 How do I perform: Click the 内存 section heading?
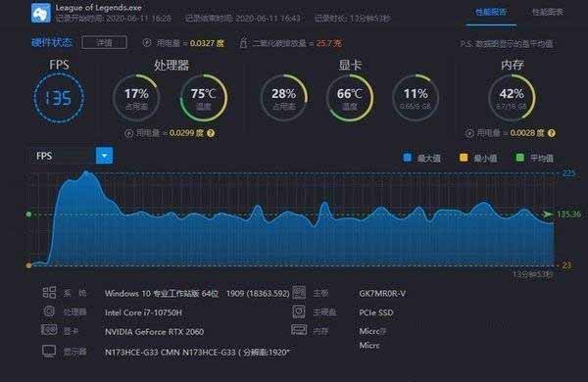pyautogui.click(x=513, y=66)
